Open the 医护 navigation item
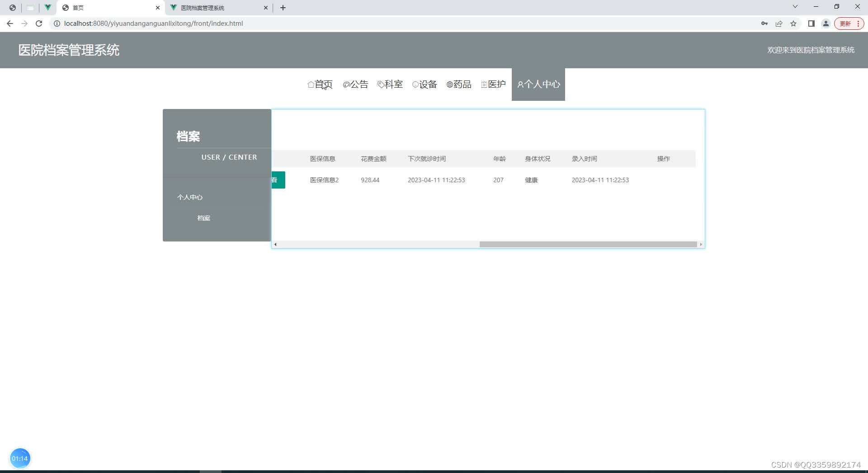The width and height of the screenshot is (868, 473). [x=493, y=84]
